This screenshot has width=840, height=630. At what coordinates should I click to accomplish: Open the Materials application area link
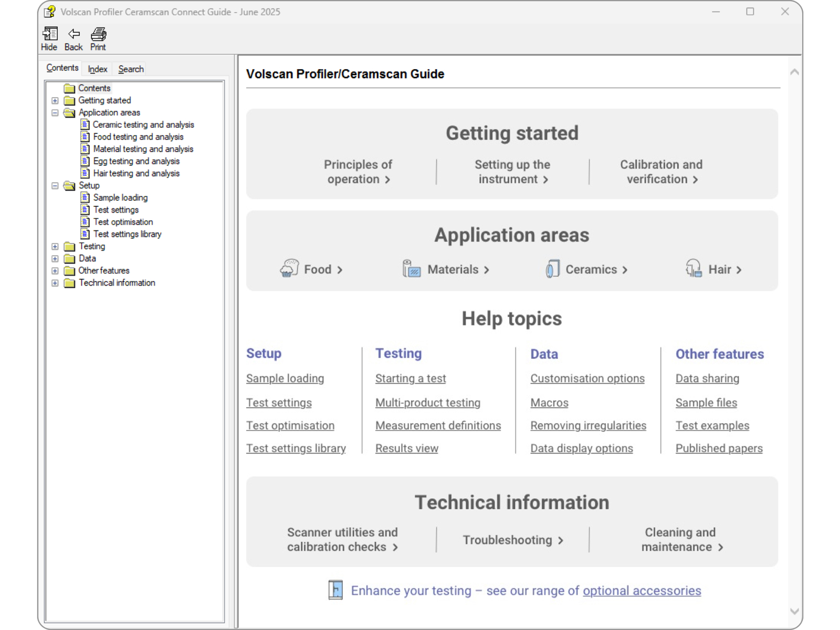(458, 269)
